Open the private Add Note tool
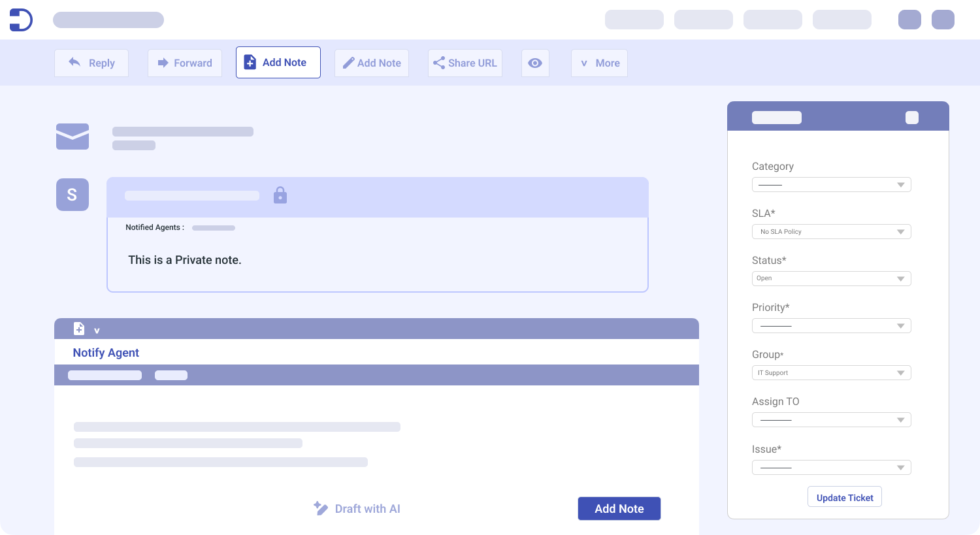Viewport: 980px width, 535px height. [x=278, y=62]
